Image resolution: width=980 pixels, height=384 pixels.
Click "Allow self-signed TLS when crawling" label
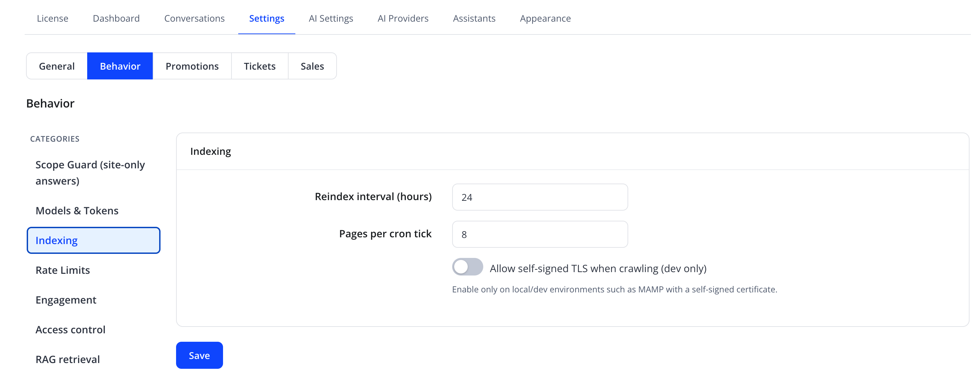click(598, 268)
